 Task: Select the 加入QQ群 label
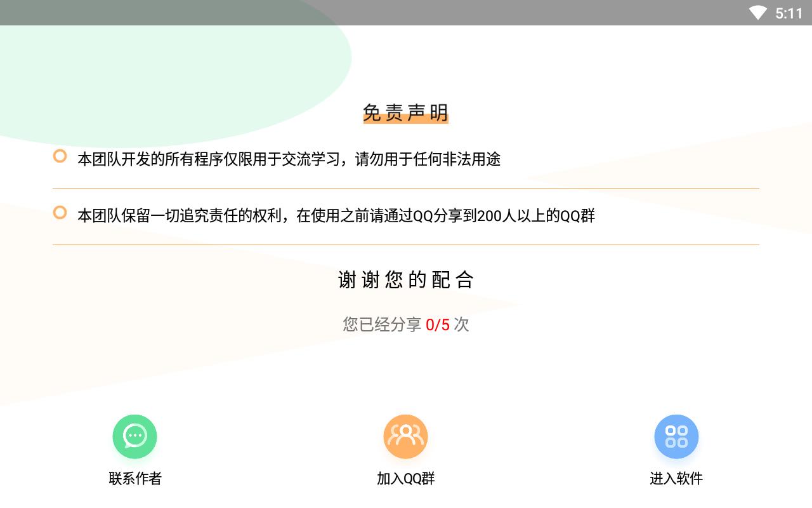(406, 478)
